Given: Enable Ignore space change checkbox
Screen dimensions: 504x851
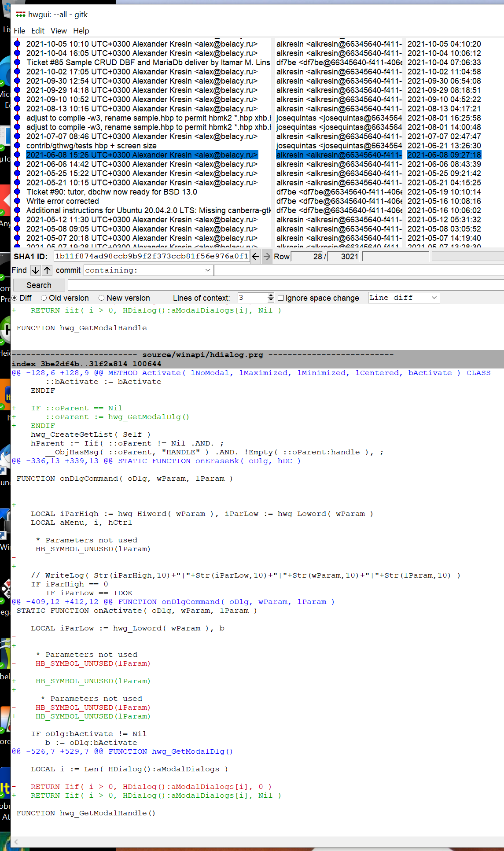Looking at the screenshot, I should [280, 298].
